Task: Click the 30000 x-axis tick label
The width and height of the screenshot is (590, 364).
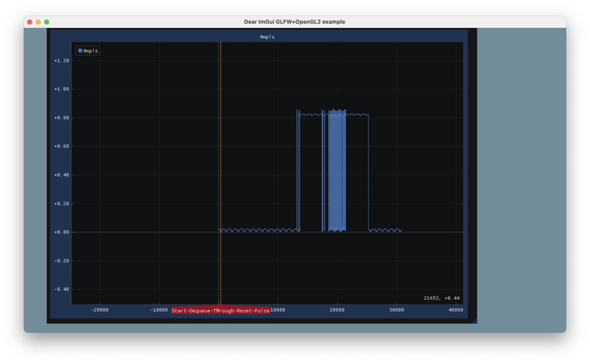Action: [x=396, y=310]
